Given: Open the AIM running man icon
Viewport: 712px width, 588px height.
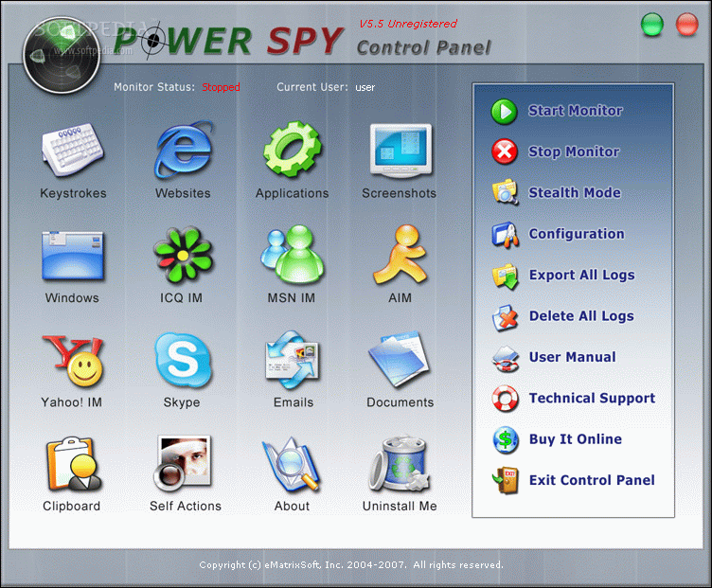Looking at the screenshot, I should pyautogui.click(x=400, y=255).
